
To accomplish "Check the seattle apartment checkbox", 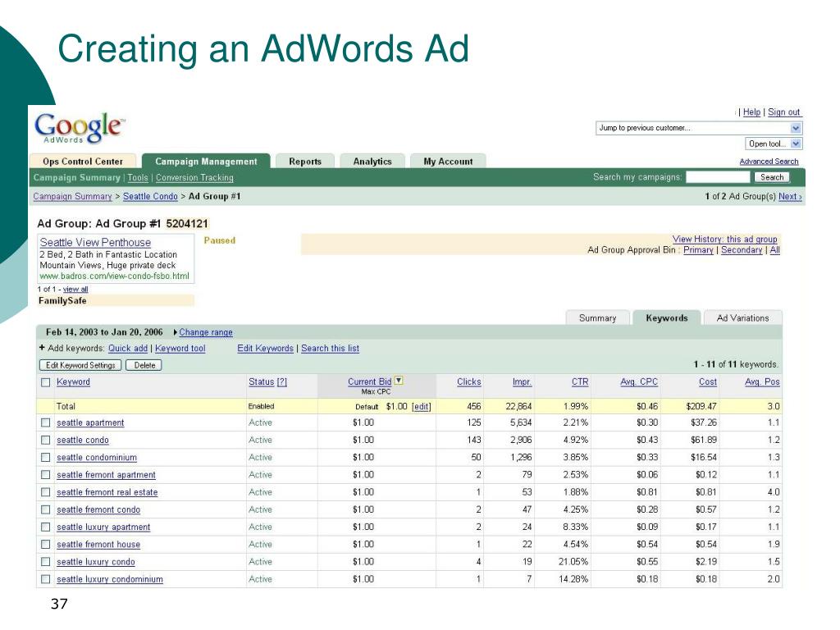I will [x=46, y=422].
